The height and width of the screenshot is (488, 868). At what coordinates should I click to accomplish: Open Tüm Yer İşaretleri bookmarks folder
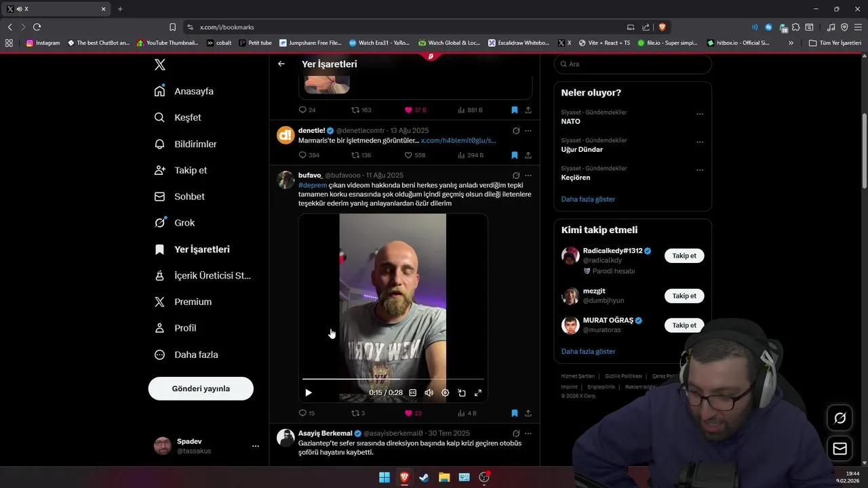tap(835, 43)
